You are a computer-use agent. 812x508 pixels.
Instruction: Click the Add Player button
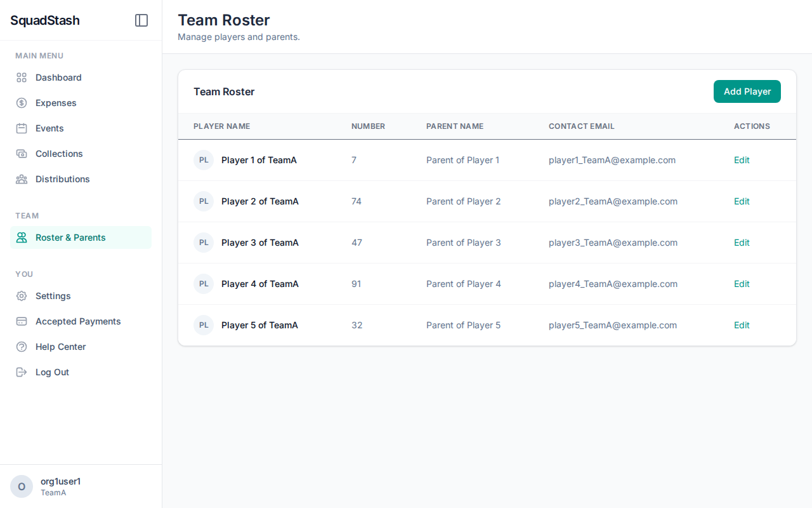point(747,91)
